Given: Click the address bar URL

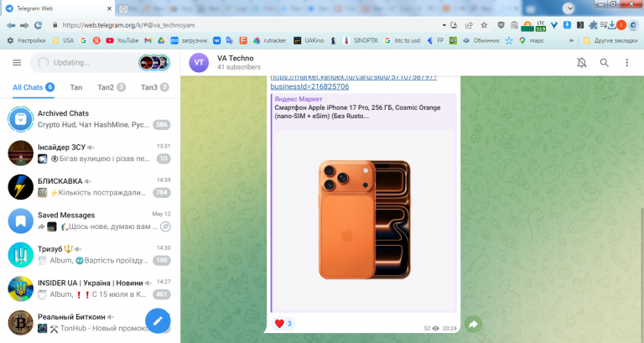Looking at the screenshot, I should coord(128,25).
